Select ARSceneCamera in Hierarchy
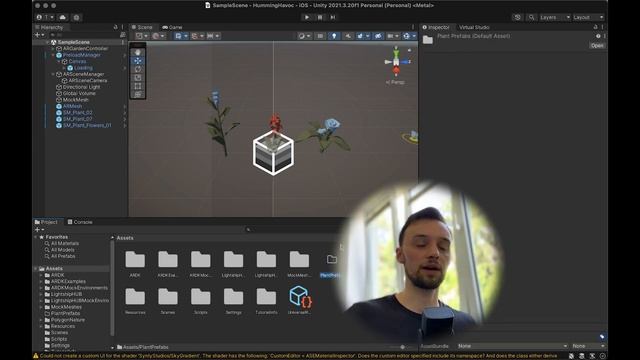The width and height of the screenshot is (640, 360). pos(87,80)
